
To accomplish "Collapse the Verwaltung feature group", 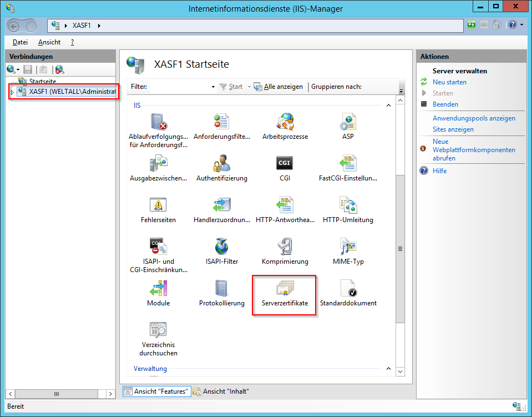I will 388,369.
